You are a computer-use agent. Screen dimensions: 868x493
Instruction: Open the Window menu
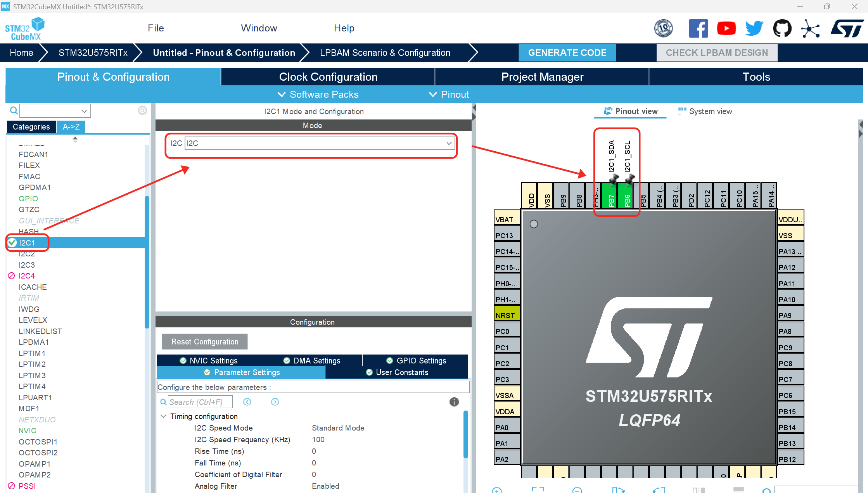pos(259,28)
